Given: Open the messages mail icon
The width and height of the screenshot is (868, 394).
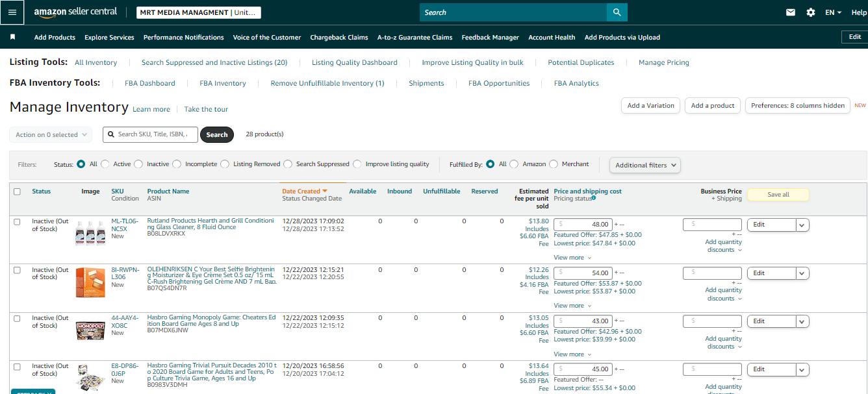Looking at the screenshot, I should pos(791,12).
